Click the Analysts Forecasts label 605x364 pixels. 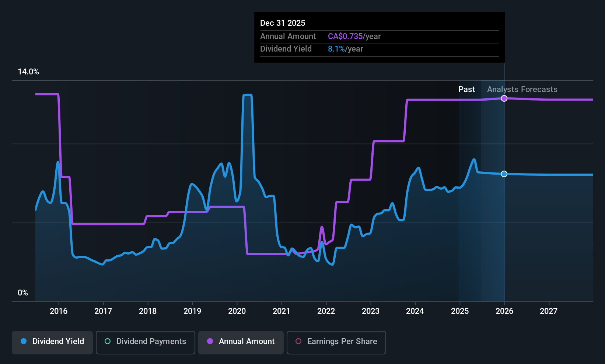coord(522,90)
